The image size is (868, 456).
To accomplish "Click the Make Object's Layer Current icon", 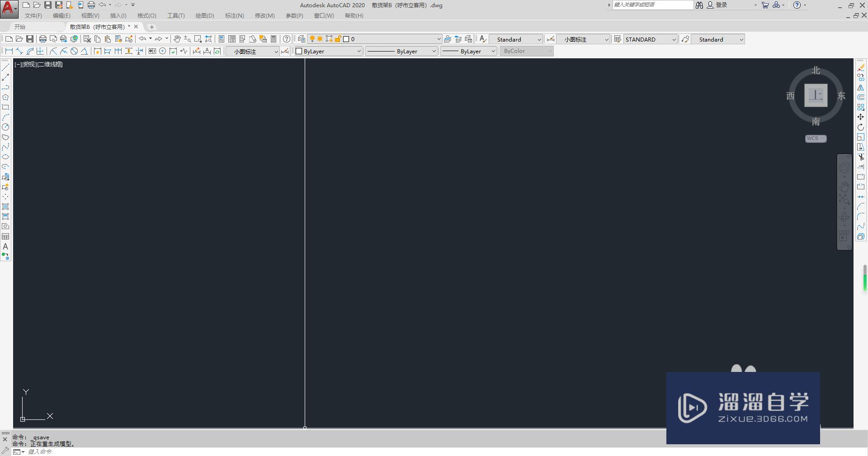I will coord(448,39).
